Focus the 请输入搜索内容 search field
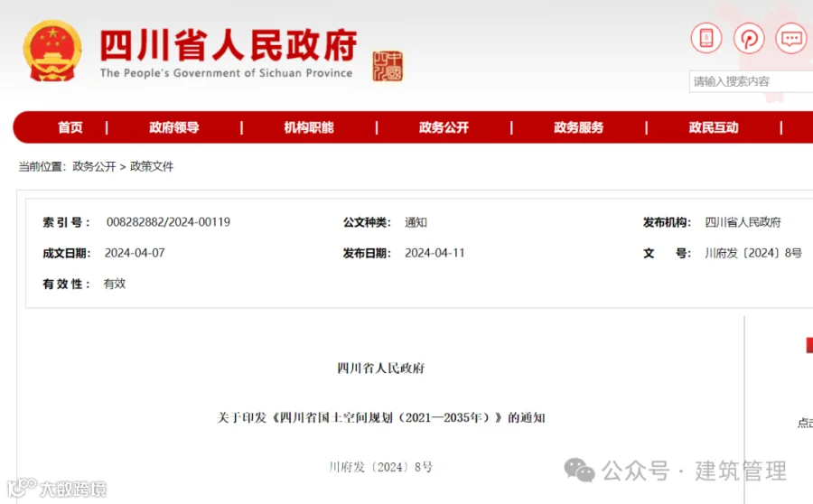This screenshot has height=504, width=813. click(751, 81)
